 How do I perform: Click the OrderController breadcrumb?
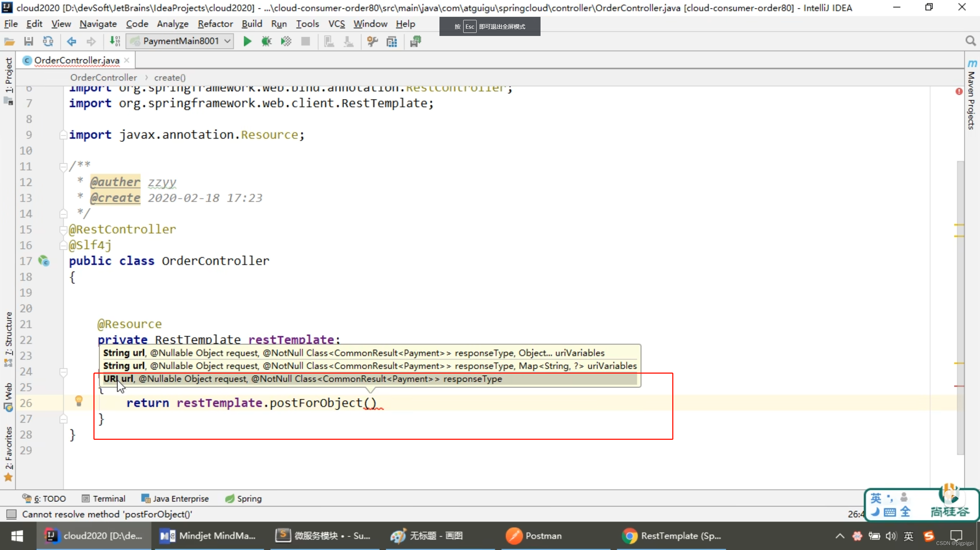coord(103,78)
